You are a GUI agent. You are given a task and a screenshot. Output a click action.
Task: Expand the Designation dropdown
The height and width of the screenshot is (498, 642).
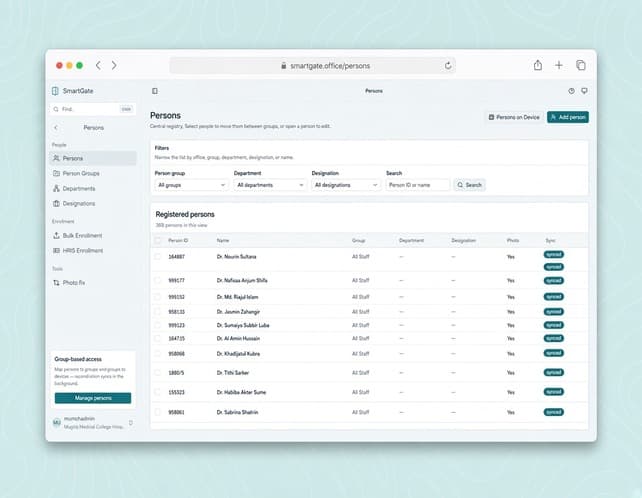(x=346, y=185)
